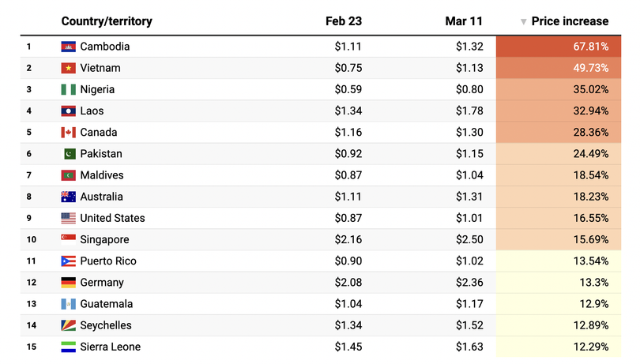Toggle sort arrow beside Price increase

(x=523, y=22)
